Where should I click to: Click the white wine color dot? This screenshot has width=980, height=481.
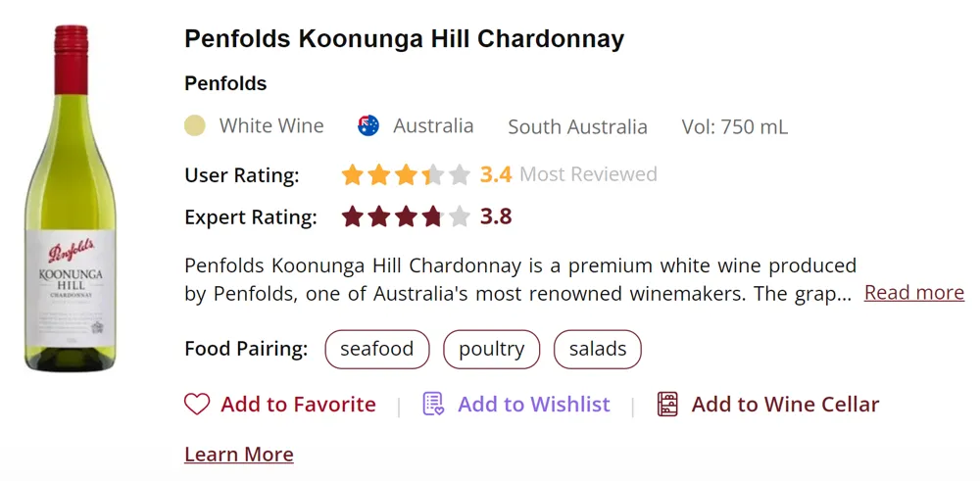195,125
